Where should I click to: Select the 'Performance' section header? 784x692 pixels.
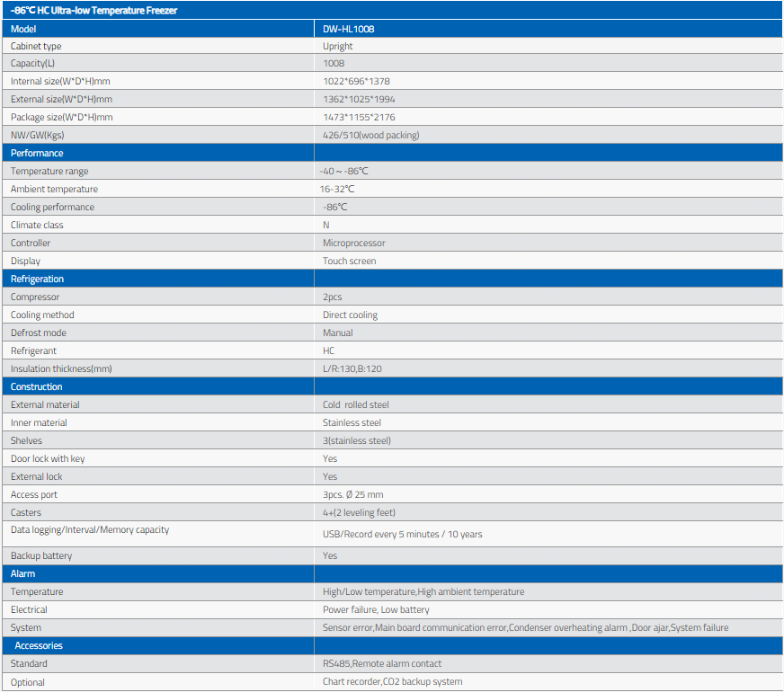(x=37, y=153)
